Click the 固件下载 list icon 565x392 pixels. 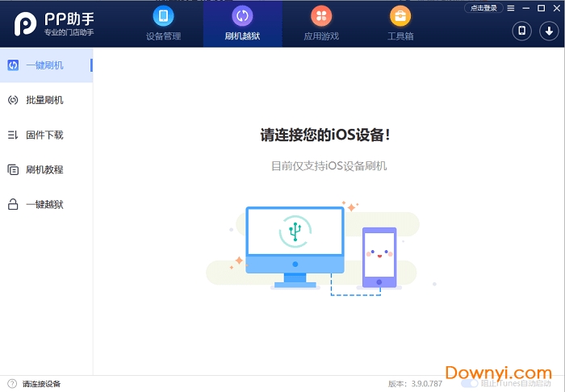[x=13, y=135]
